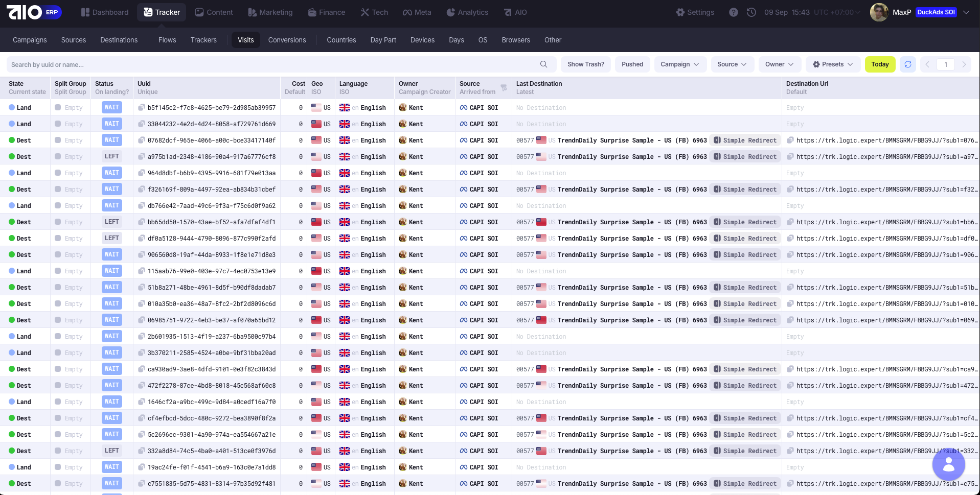This screenshot has height=495, width=980.
Task: Copy uuid f326169f-809a-4497-92ea-ab834b31cbef icon
Action: (x=142, y=190)
